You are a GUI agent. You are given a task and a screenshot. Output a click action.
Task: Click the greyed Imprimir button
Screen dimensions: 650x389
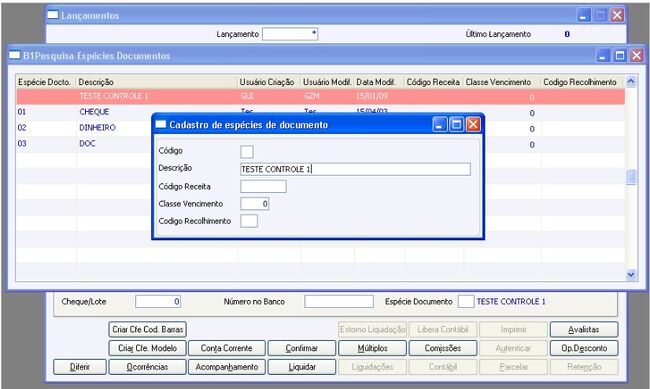click(513, 329)
